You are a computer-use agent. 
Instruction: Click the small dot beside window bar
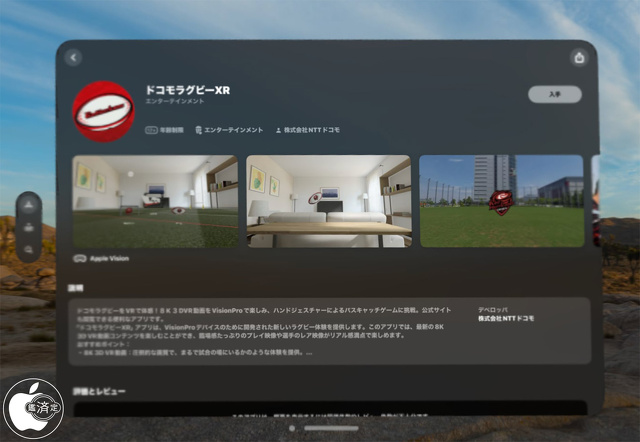coord(291,428)
